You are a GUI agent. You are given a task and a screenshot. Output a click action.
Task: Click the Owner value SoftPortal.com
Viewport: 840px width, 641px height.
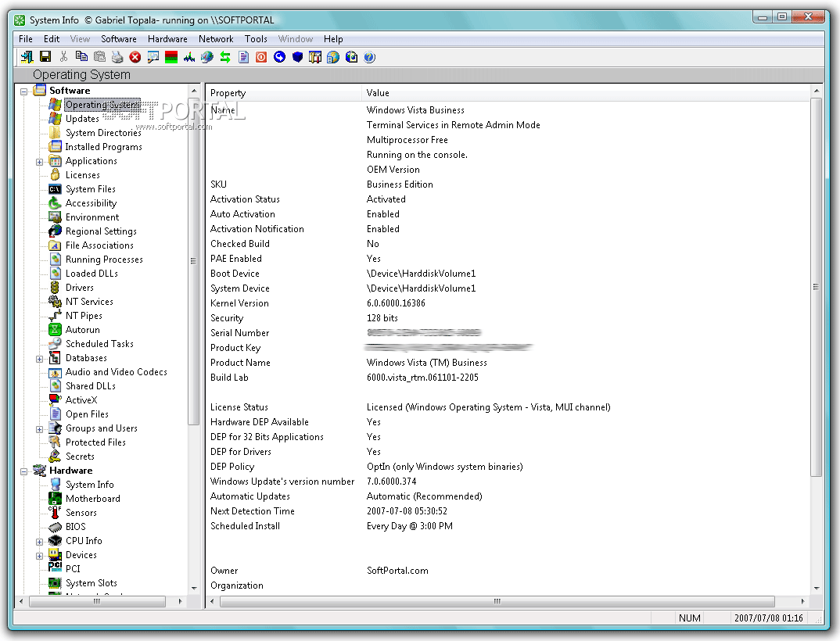click(397, 571)
